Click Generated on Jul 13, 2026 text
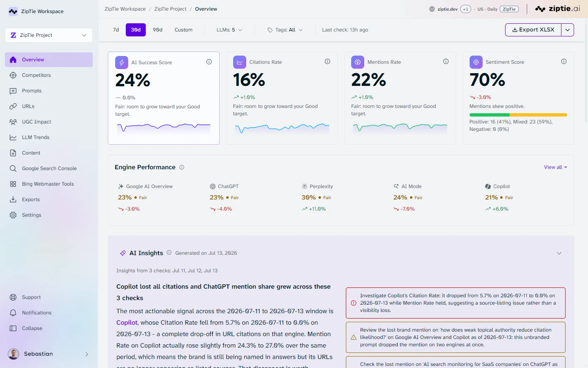 tap(206, 253)
